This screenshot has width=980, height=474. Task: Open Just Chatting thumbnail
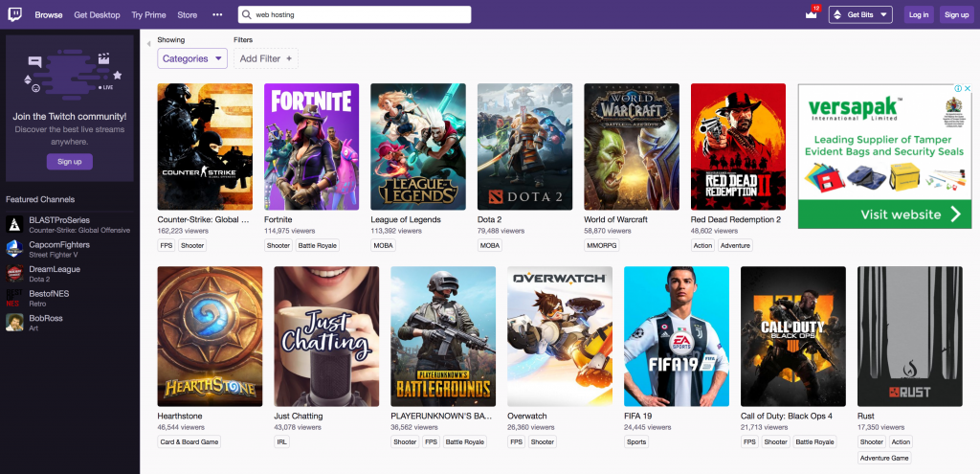tap(326, 336)
